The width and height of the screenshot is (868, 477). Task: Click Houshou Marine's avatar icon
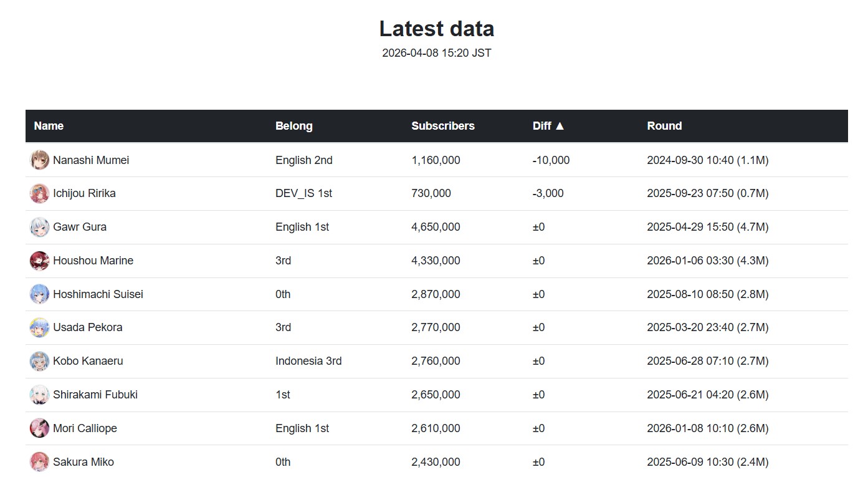(x=39, y=261)
